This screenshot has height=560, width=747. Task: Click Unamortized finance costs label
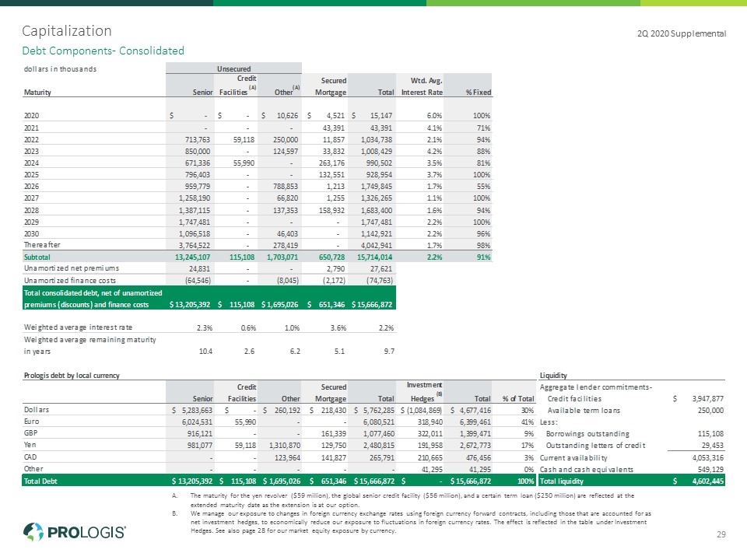point(70,281)
